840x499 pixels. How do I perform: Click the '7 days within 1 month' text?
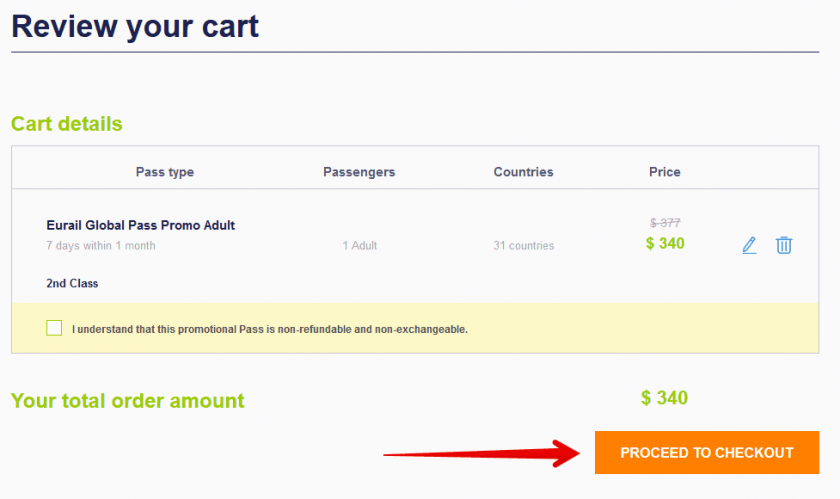[101, 246]
